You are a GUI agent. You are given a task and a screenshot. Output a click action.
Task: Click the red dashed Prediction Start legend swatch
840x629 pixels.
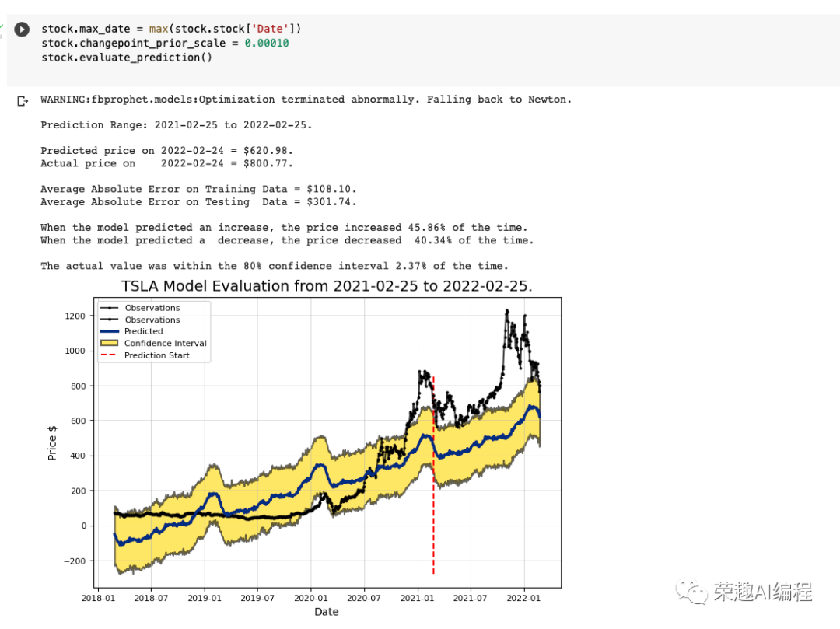click(x=110, y=355)
